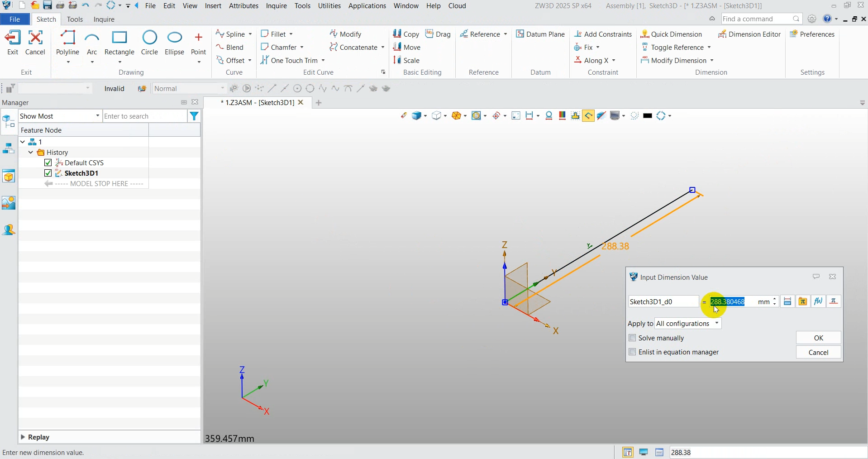Check Enlist in equation manager

click(x=632, y=352)
